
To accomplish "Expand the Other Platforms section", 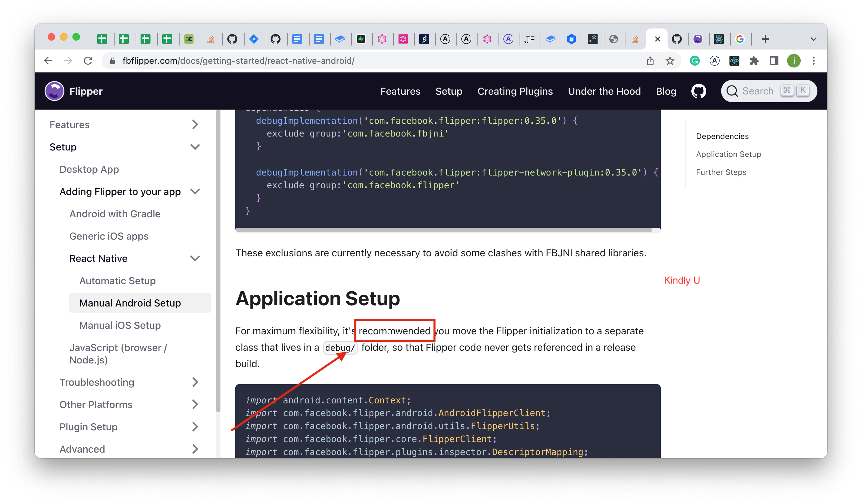I will click(x=195, y=404).
